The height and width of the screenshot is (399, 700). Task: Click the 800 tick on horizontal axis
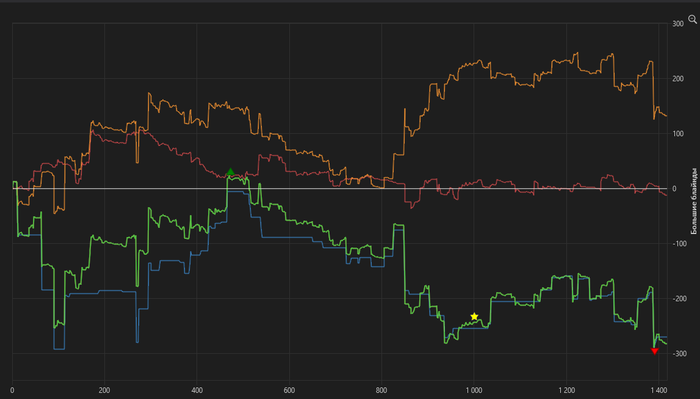point(382,391)
